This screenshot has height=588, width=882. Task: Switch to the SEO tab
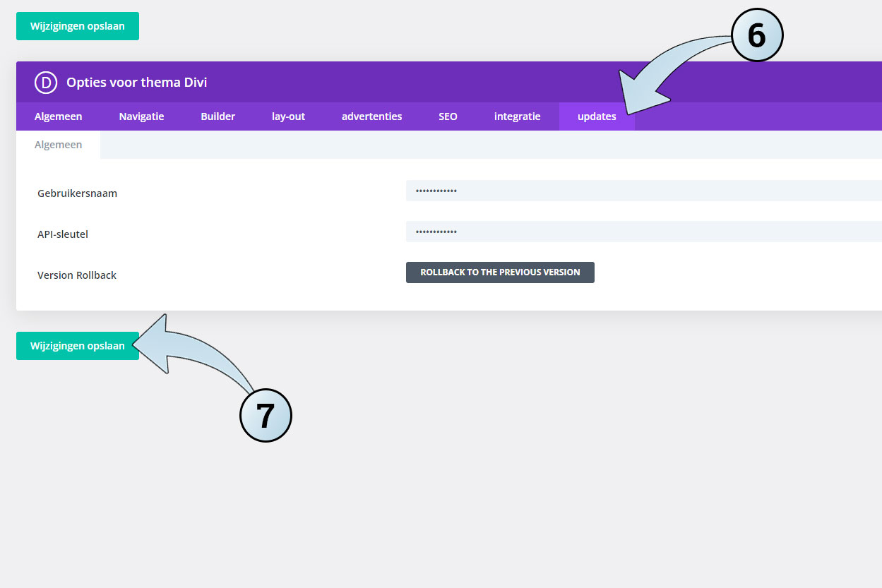coord(448,116)
